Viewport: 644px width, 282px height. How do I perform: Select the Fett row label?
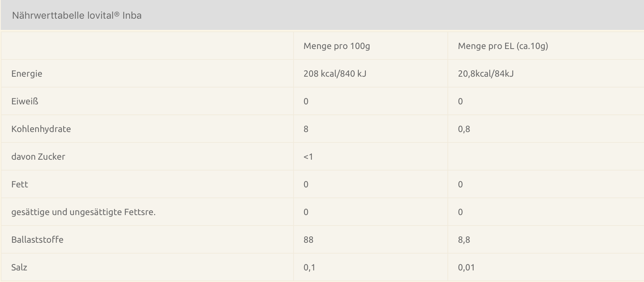click(x=19, y=184)
